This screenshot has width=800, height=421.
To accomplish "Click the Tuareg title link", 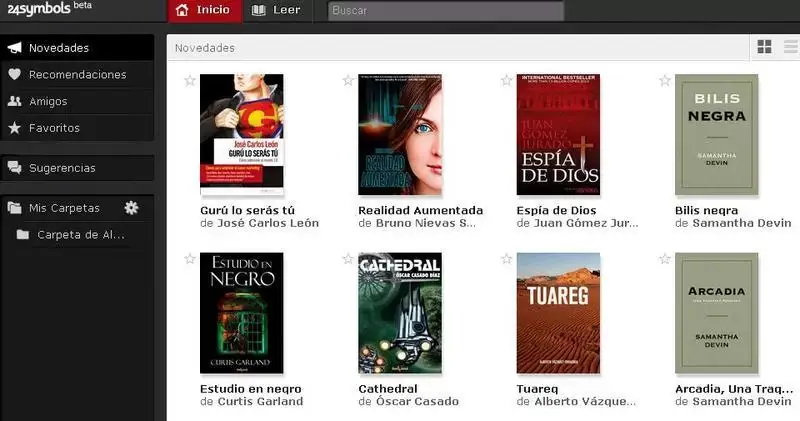I will (537, 389).
